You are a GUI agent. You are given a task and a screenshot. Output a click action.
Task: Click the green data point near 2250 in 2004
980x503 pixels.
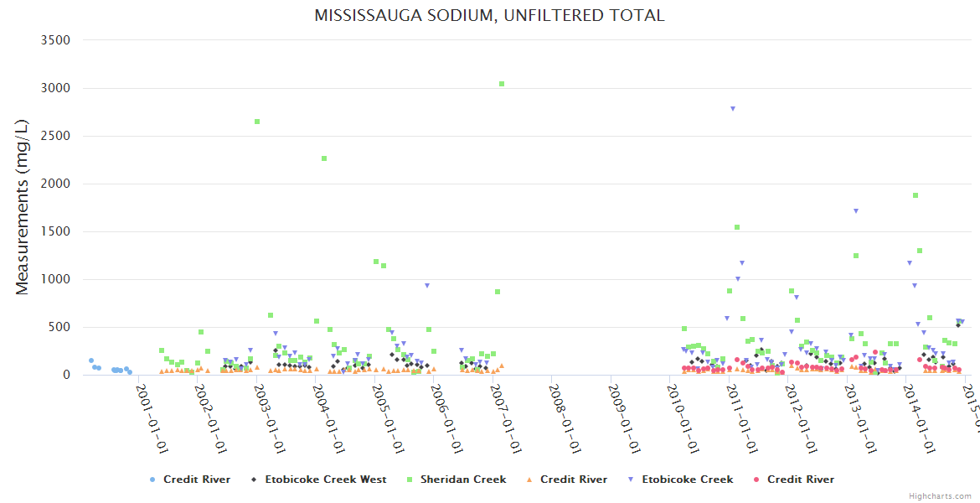pyautogui.click(x=324, y=158)
